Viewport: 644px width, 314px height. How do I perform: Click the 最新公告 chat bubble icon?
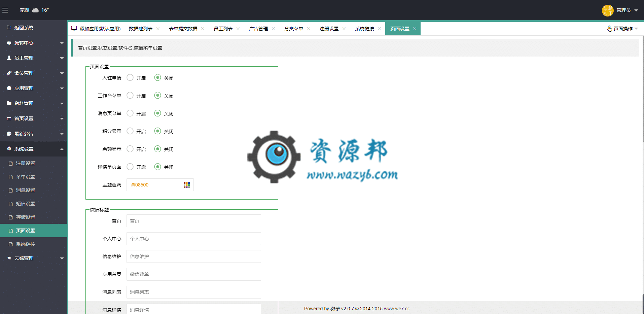click(x=9, y=134)
